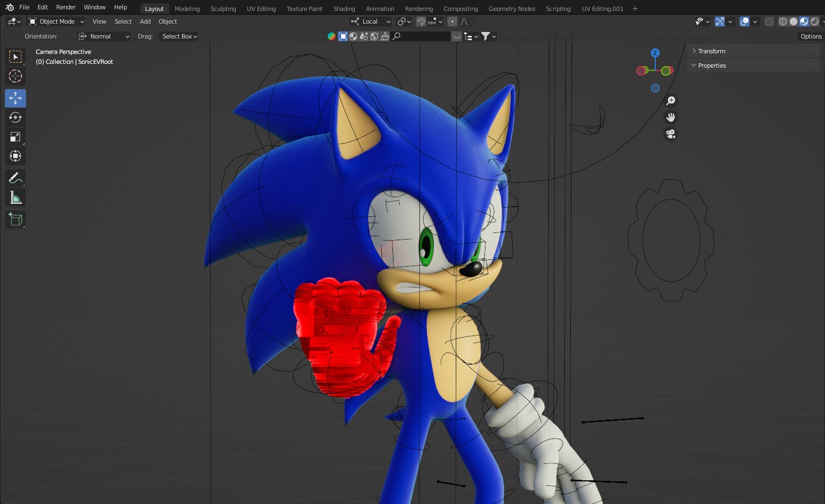Activate the 3D Cursor tool
Viewport: 825px width, 504px height.
click(x=15, y=76)
